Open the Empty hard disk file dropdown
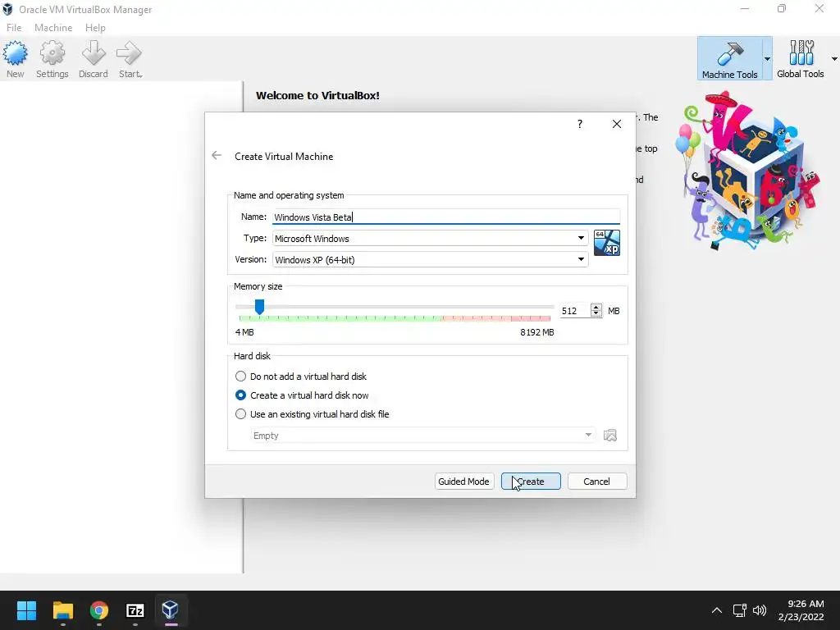Viewport: 840px width, 630px height. [x=422, y=436]
